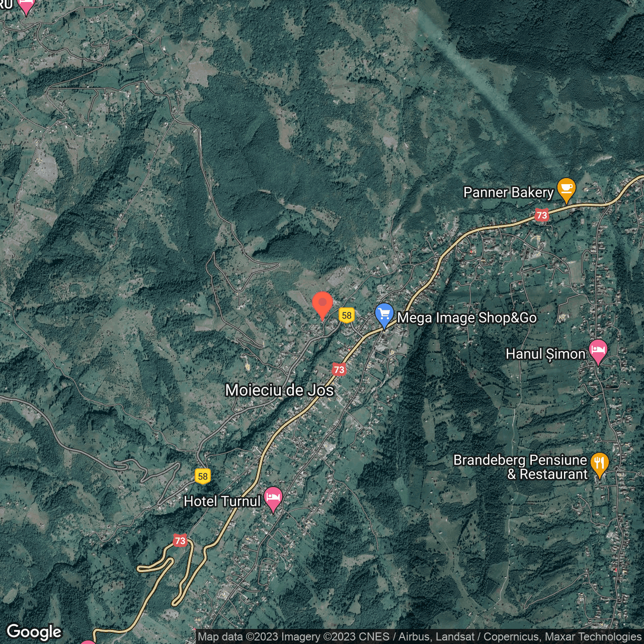Open the Brandeberg Pensiune & Restaurant label
The height and width of the screenshot is (644, 644).
click(521, 467)
